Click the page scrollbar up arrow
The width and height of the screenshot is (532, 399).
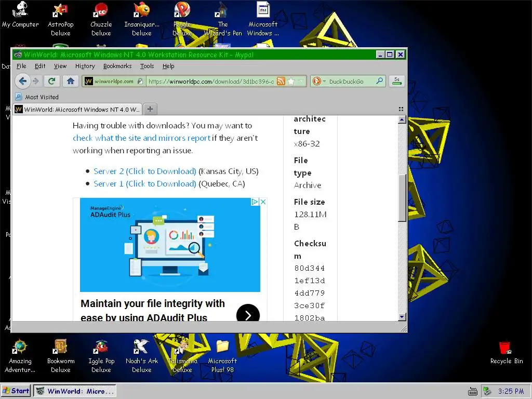[402, 119]
